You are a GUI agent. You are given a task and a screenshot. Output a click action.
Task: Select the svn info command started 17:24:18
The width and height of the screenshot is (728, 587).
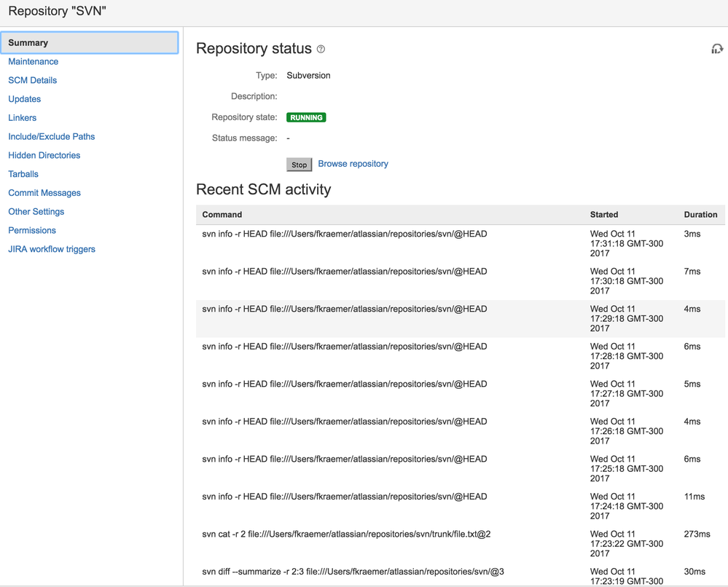[x=460, y=507]
